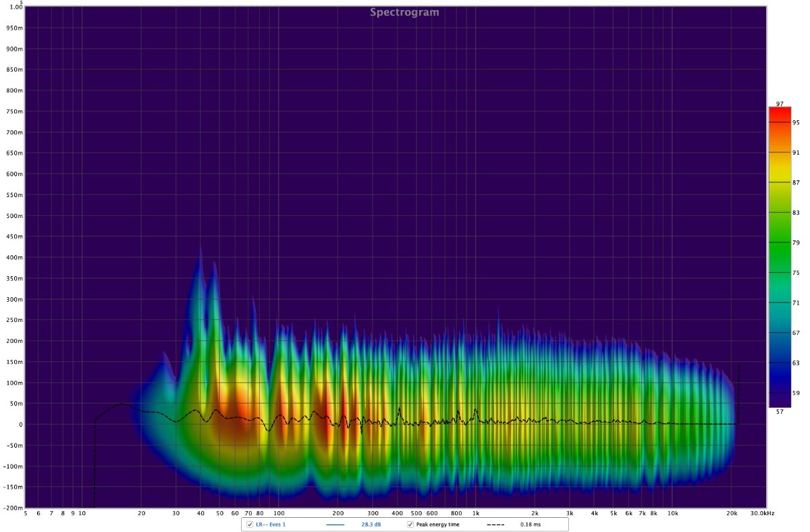
Task: Click the Spectrogram title at top
Action: pyautogui.click(x=404, y=12)
